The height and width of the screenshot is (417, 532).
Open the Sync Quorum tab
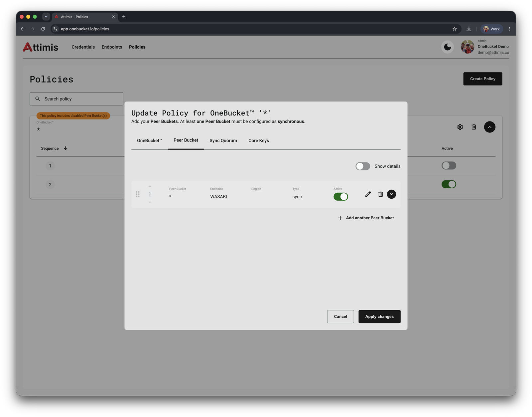click(223, 140)
